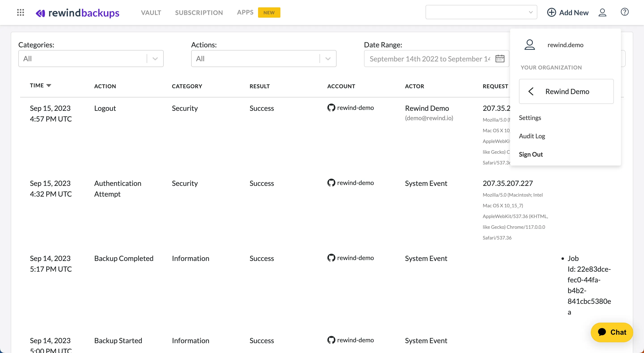Image resolution: width=644 pixels, height=353 pixels.
Task: Click the user profile icon in header
Action: (602, 12)
